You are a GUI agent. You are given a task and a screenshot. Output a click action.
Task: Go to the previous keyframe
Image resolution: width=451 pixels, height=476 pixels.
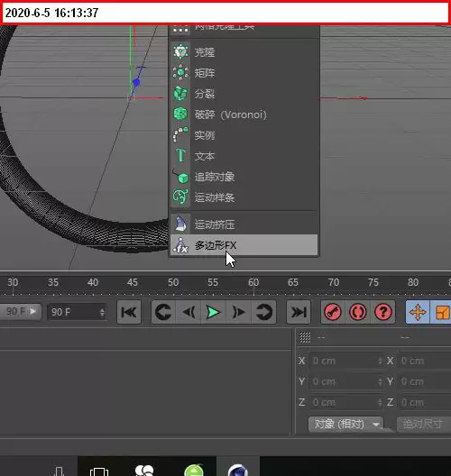163,312
